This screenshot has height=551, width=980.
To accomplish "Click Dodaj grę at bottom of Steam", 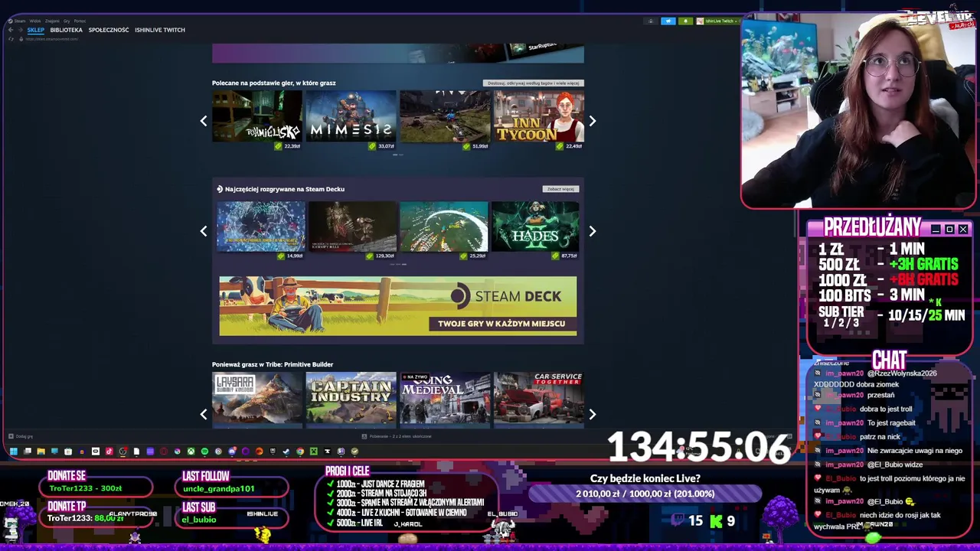I will point(21,436).
